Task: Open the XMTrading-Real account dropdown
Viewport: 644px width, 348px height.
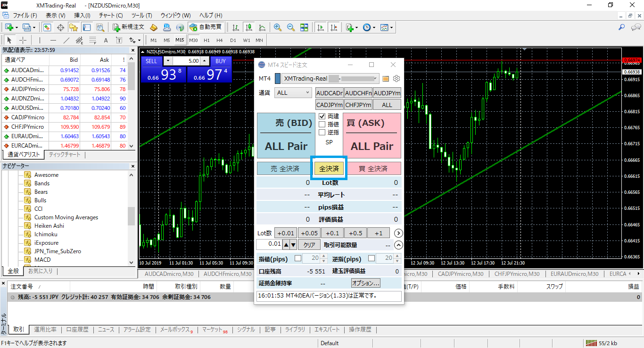Action: (x=330, y=78)
